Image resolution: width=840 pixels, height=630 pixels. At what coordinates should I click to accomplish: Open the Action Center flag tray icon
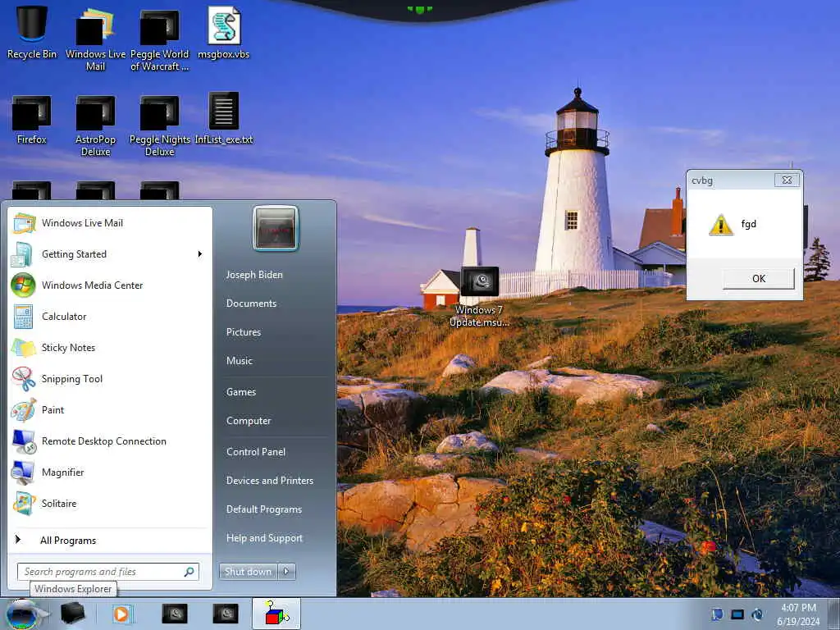tap(717, 614)
